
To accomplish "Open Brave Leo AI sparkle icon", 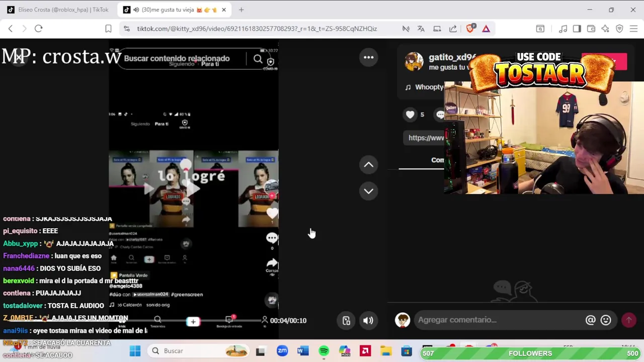I will pos(605,29).
